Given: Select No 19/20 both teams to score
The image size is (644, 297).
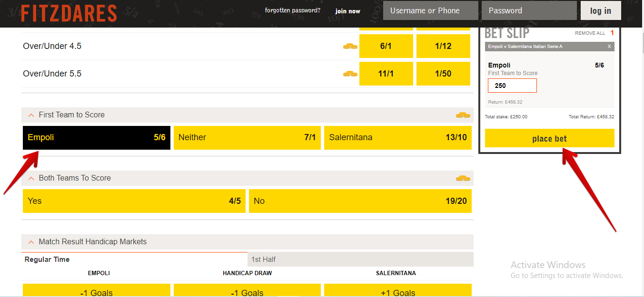Looking at the screenshot, I should tap(360, 201).
